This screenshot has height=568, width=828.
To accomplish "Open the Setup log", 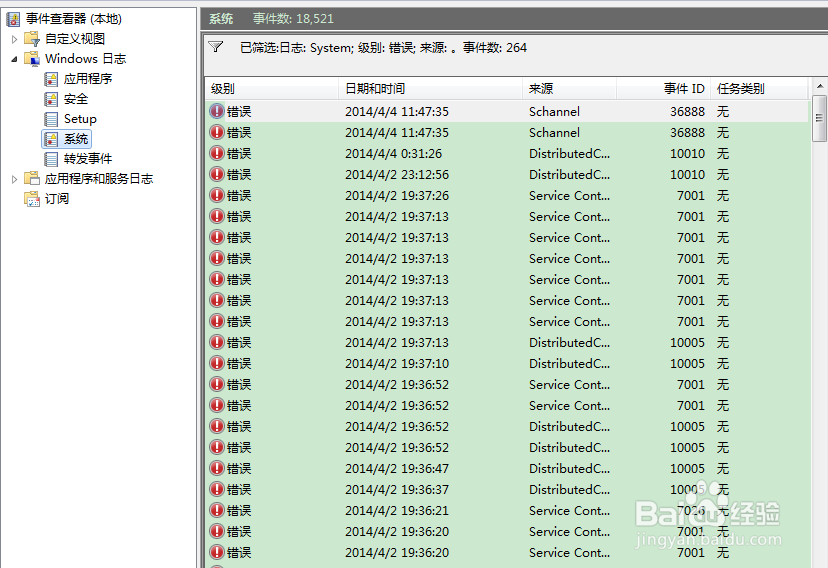I will pos(80,119).
